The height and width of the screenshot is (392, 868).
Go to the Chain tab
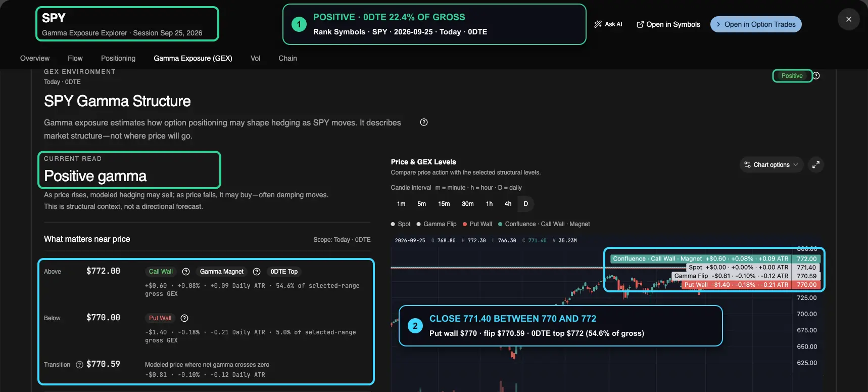point(288,58)
